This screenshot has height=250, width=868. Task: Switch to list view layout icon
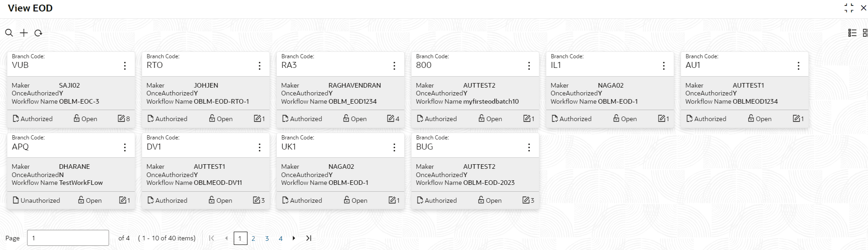pyautogui.click(x=852, y=33)
